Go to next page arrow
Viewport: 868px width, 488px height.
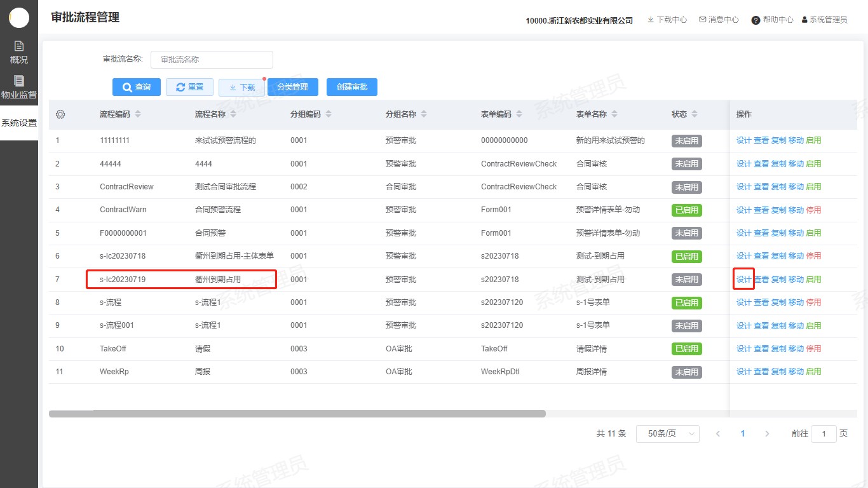click(767, 434)
